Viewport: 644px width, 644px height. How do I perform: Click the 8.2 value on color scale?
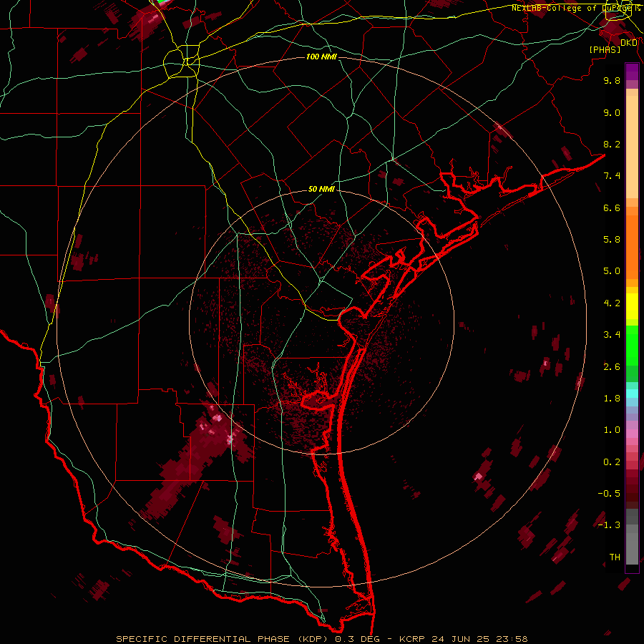612,144
